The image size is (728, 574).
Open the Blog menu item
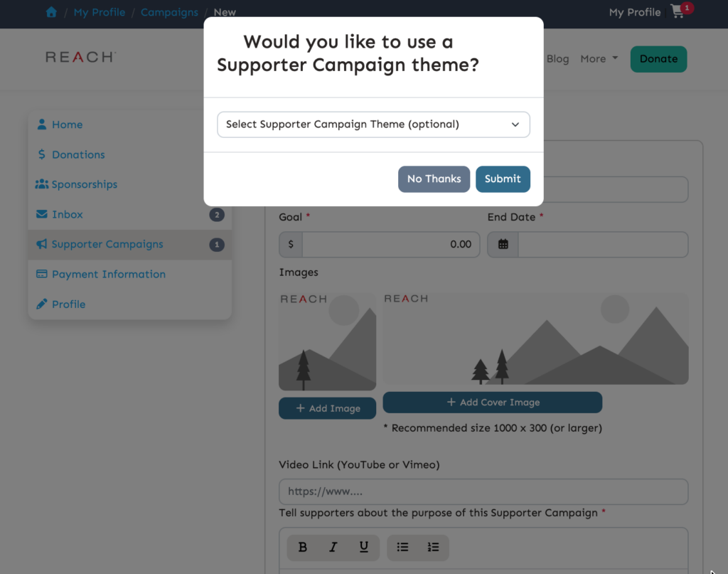557,59
